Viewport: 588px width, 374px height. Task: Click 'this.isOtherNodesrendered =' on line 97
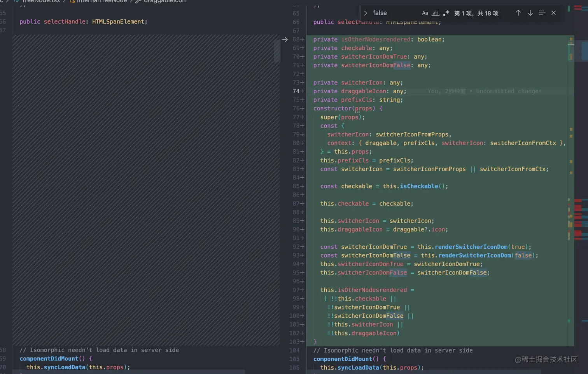(367, 290)
